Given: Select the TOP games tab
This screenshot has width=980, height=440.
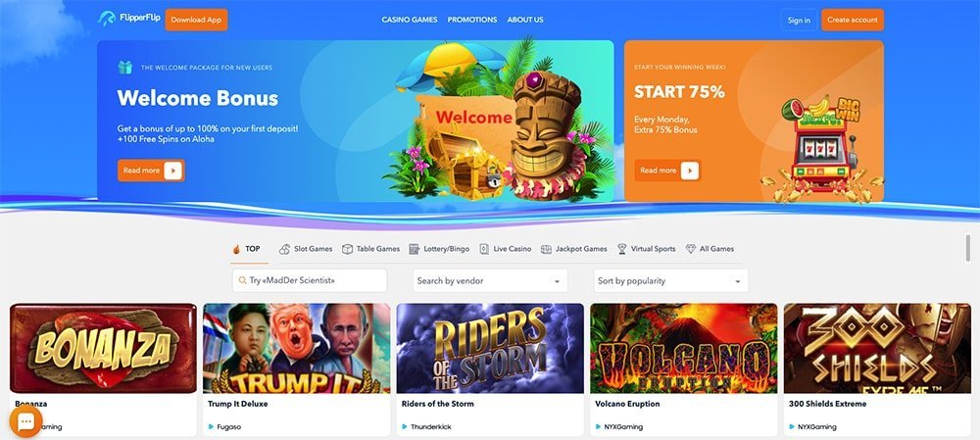Looking at the screenshot, I should pyautogui.click(x=246, y=249).
